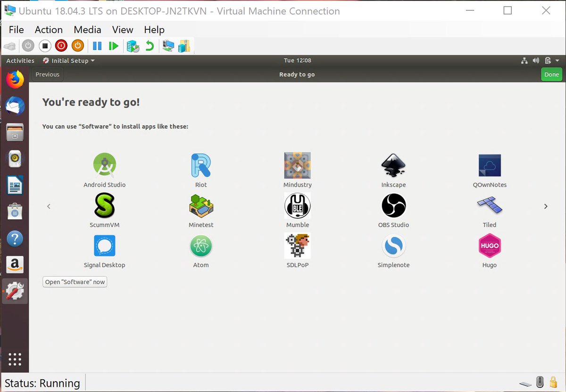The image size is (566, 392).
Task: Click the mouse icon in Hyper-V status bar
Action: tap(540, 383)
